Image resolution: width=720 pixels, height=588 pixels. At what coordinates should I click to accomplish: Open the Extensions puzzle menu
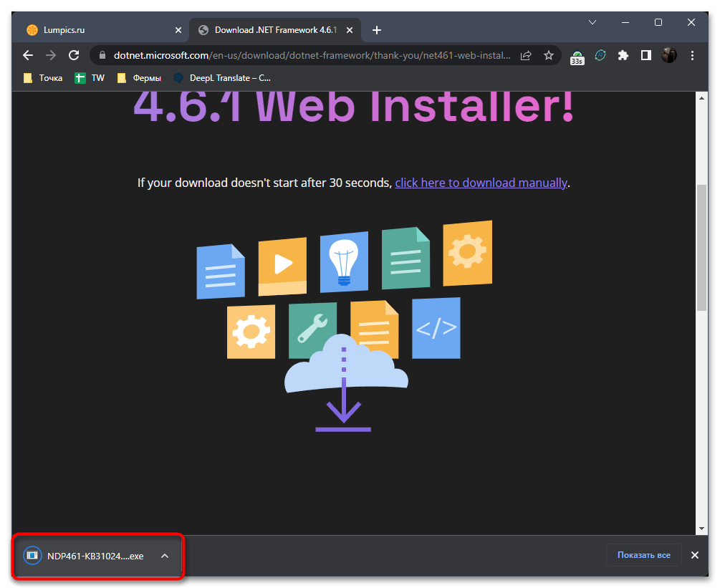tap(623, 56)
